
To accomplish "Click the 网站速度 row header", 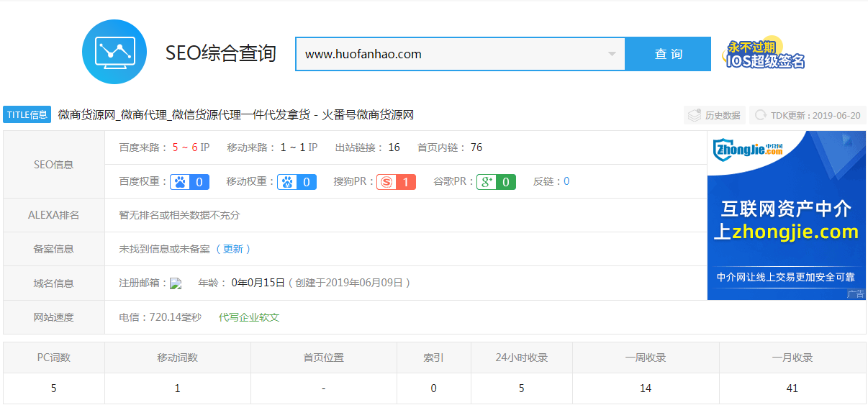I will click(54, 317).
